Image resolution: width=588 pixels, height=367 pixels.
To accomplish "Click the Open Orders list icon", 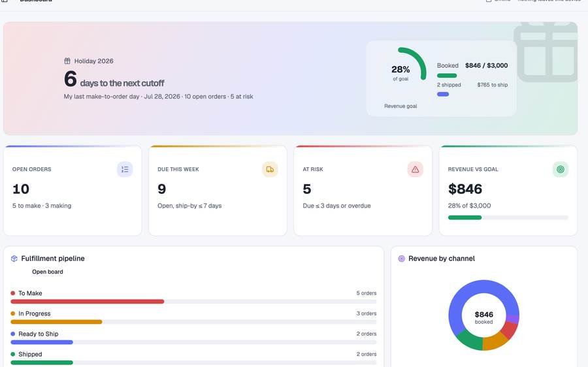I will coord(125,169).
